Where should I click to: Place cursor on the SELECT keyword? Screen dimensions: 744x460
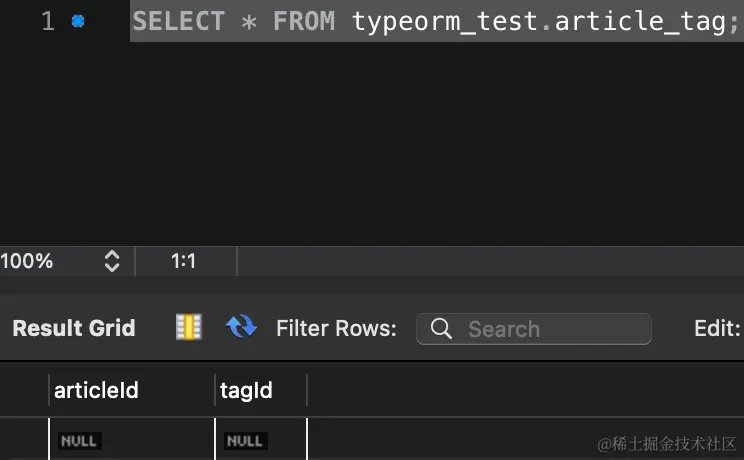(178, 21)
